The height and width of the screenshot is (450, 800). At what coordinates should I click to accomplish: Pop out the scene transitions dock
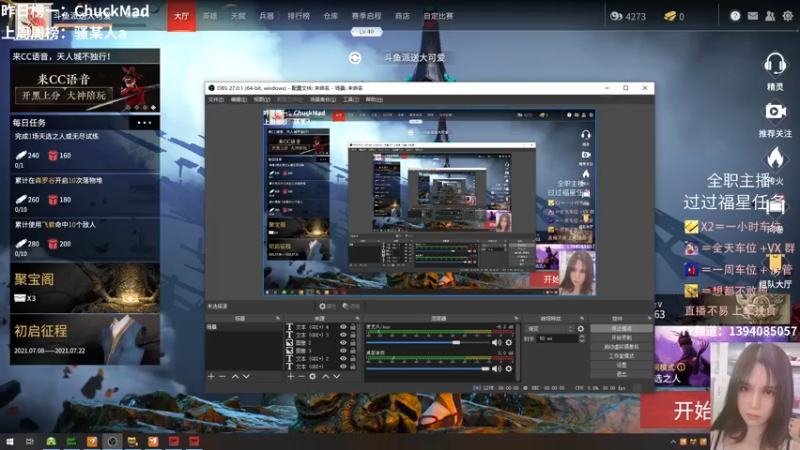click(x=582, y=318)
